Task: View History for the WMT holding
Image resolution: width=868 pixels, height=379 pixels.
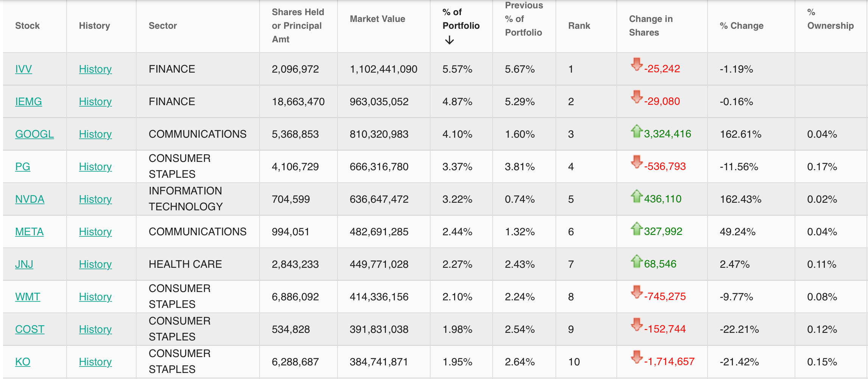Action: 95,297
